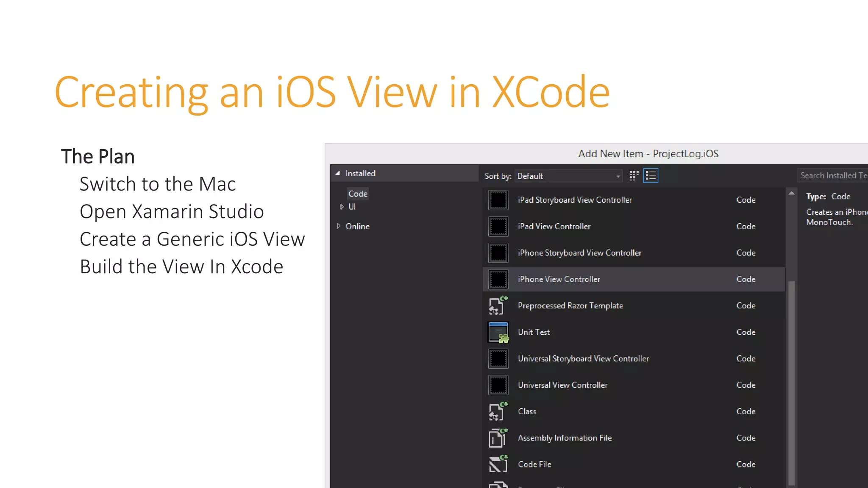Screen dimensions: 868x488
Task: Choose the Code File template name
Action: click(534, 464)
